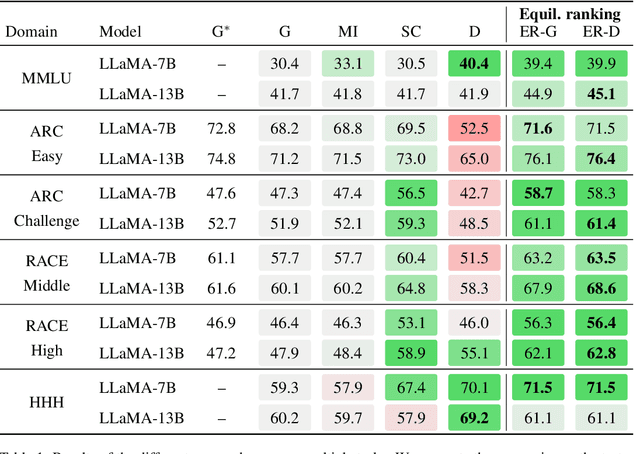
Task: Click the green 76.4 cell
Action: [604, 157]
